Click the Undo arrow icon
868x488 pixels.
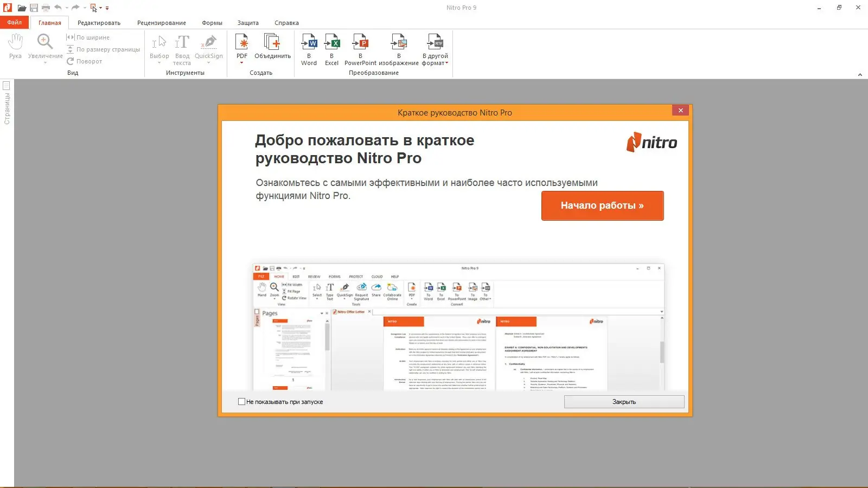58,8
